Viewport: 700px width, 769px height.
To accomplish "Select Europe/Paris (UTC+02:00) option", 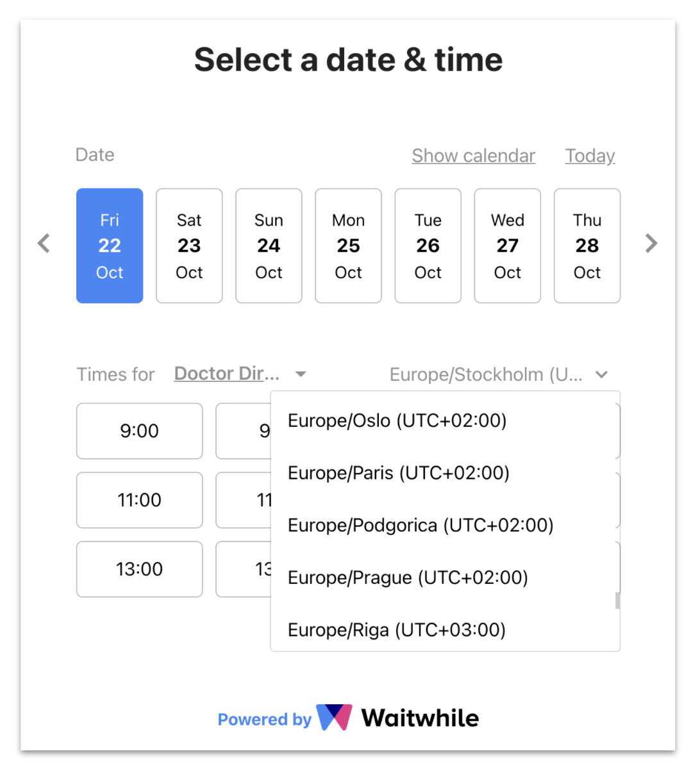I will [398, 473].
